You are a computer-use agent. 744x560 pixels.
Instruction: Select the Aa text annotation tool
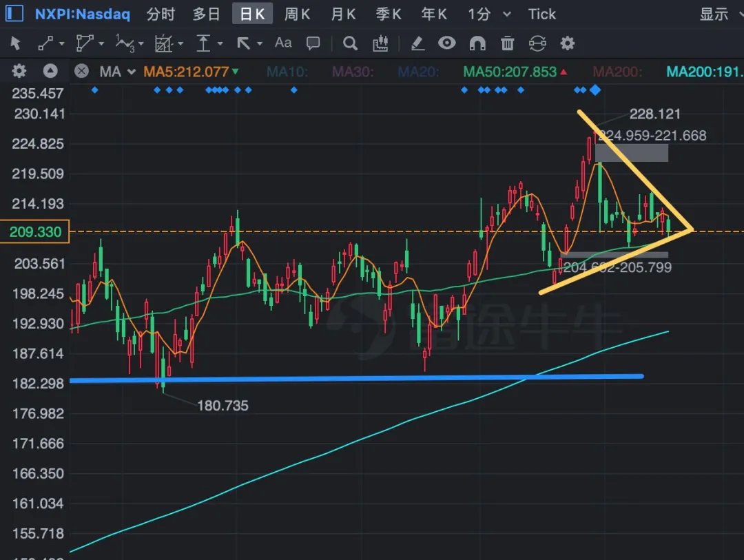coord(283,43)
